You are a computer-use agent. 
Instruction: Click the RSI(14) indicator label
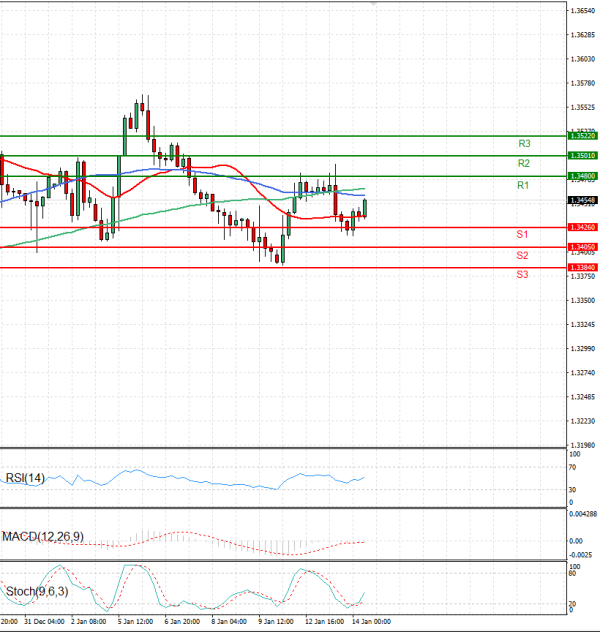[x=27, y=477]
